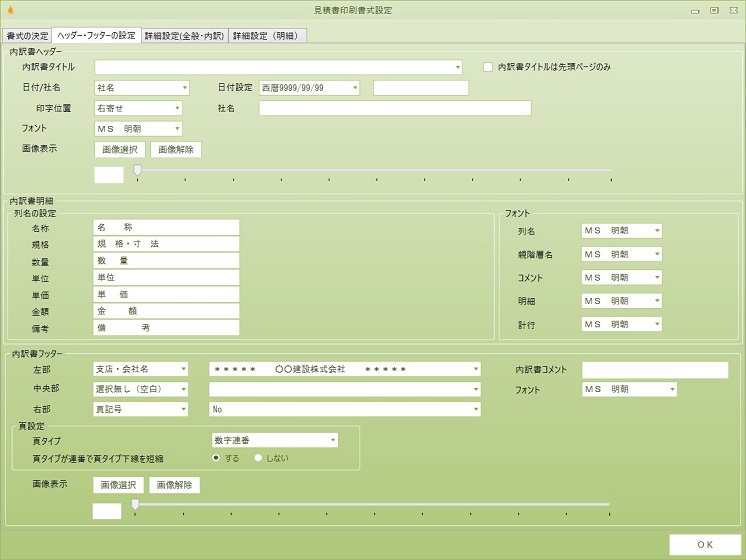Click the OK button

705,544
